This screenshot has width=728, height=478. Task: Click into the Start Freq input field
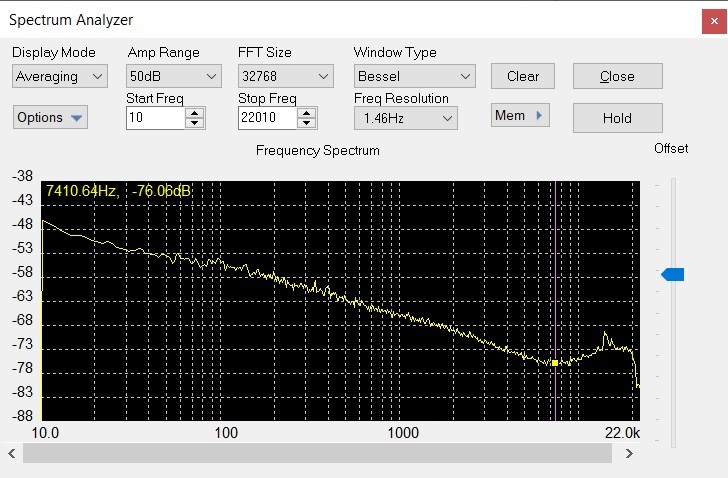(155, 118)
